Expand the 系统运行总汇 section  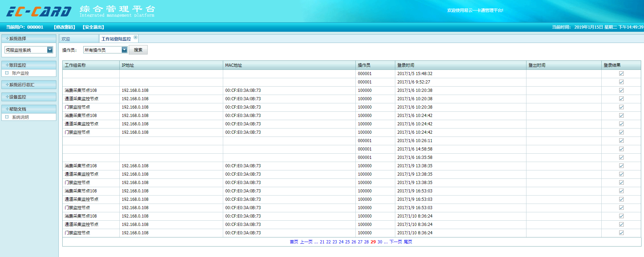(x=29, y=85)
